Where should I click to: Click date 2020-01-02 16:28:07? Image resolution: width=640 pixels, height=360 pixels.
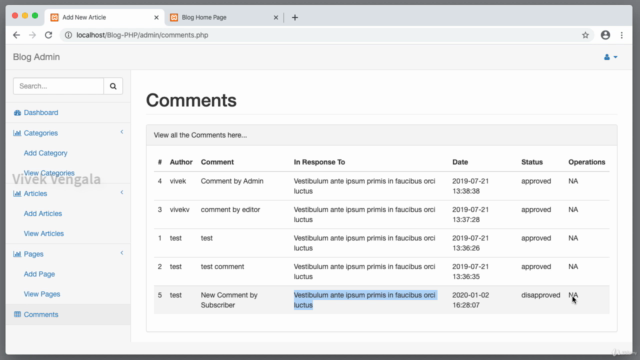(470, 300)
